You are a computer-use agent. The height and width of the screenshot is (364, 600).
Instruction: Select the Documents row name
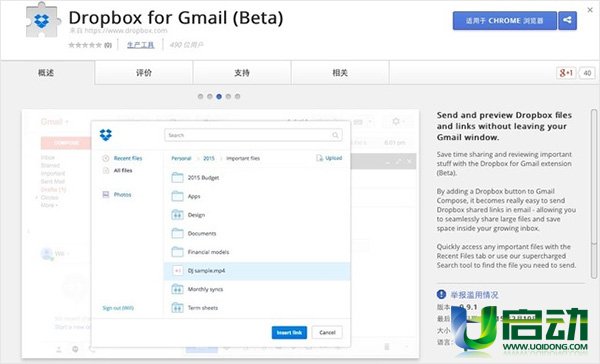pos(202,233)
